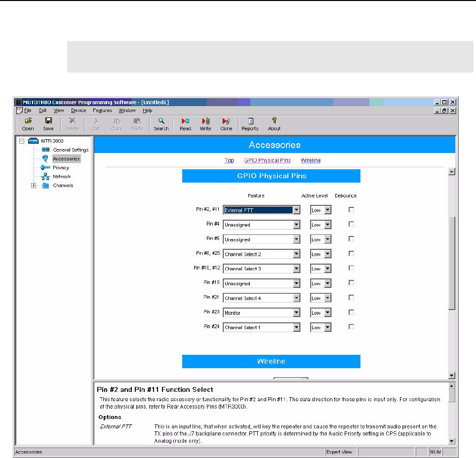Enable debounce for Pin #23
This screenshot has height=458, width=476.
pyautogui.click(x=351, y=312)
